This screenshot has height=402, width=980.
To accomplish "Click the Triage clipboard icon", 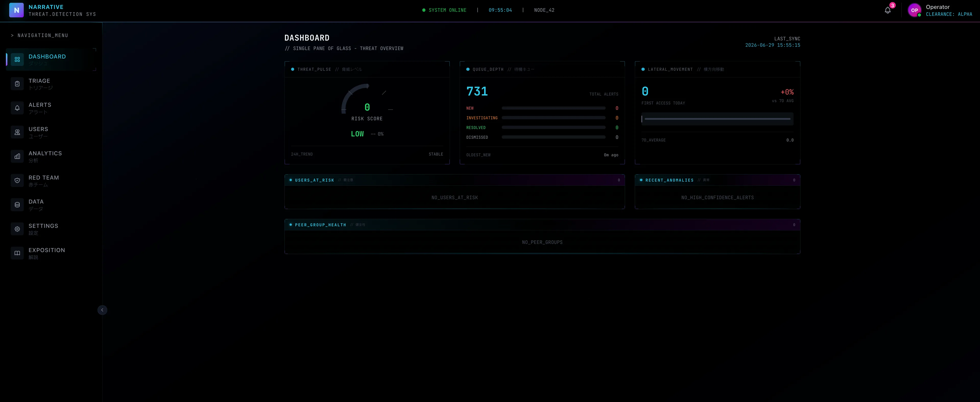I will coord(17,84).
